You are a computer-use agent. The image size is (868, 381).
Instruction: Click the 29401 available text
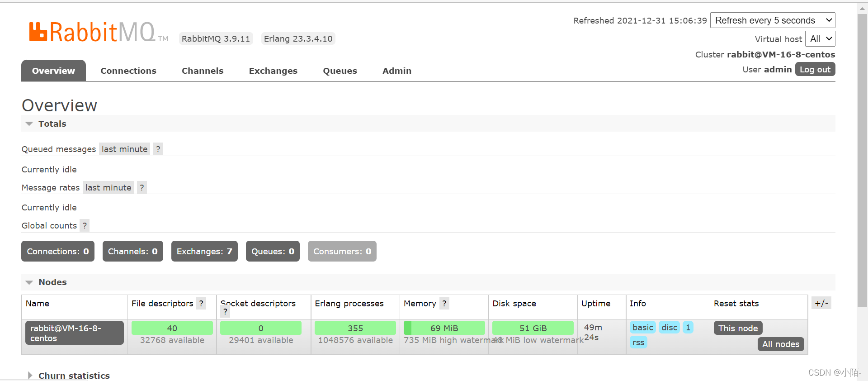click(261, 340)
